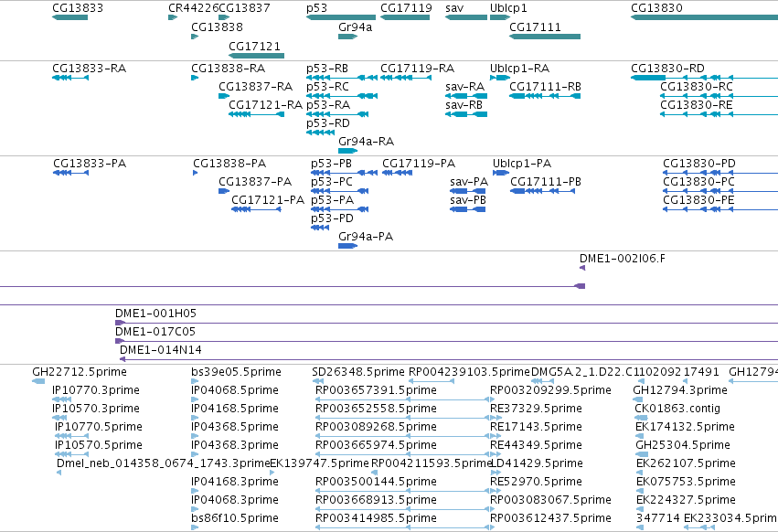Select the CG17119 gene bar
Screen dimensions: 778x532
point(405,17)
